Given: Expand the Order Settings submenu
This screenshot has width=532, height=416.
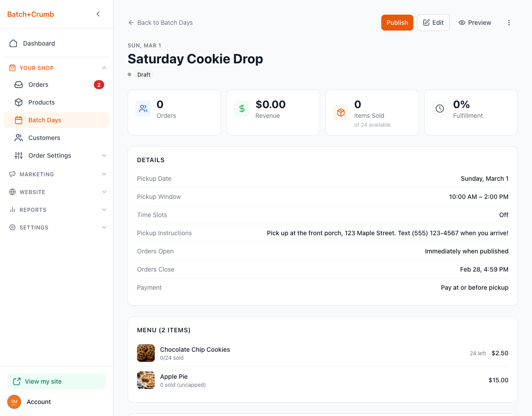Looking at the screenshot, I should (104, 156).
